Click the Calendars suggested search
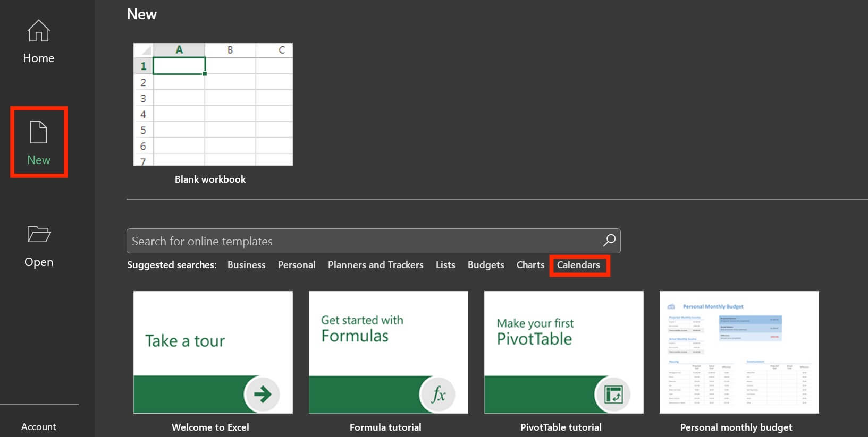This screenshot has height=437, width=868. (578, 265)
